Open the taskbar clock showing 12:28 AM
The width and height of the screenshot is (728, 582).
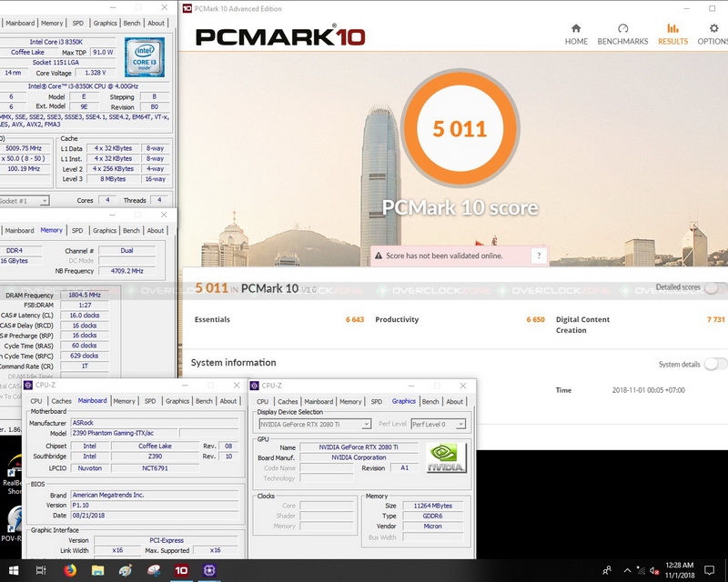click(680, 570)
